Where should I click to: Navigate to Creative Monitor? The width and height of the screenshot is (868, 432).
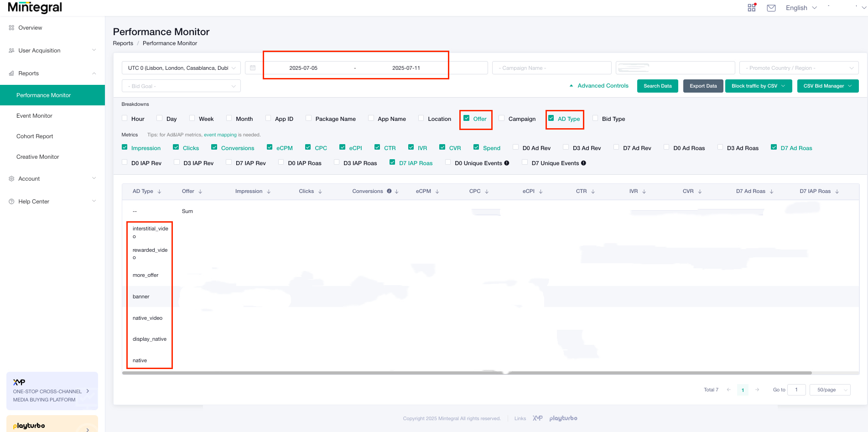tap(38, 157)
